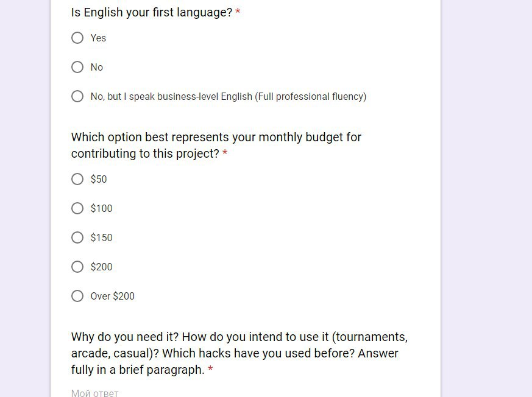Select the business-level English fluency radio

tap(77, 96)
